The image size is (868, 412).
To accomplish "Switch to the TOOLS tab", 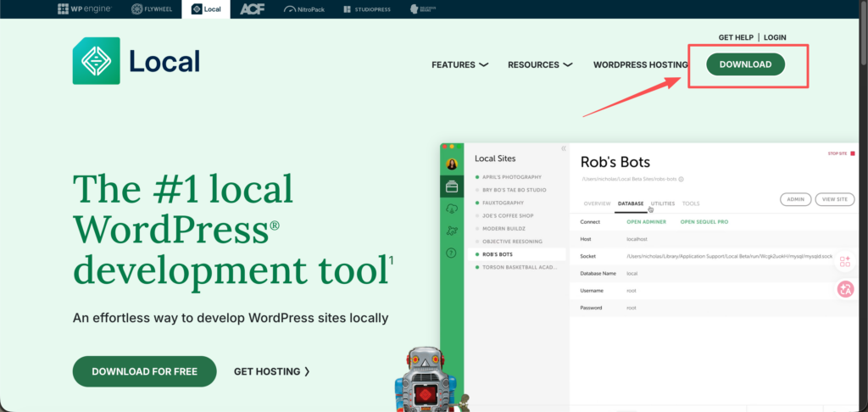I will (691, 203).
